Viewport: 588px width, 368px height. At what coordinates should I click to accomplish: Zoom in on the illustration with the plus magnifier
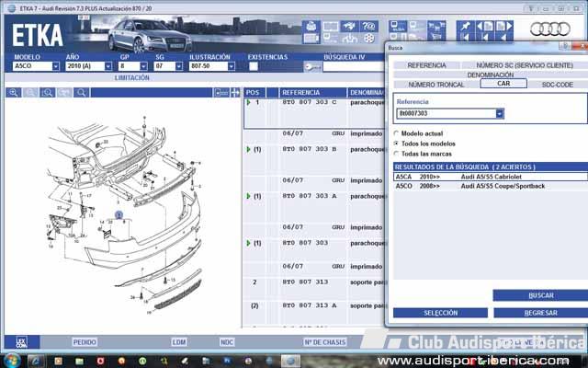click(x=13, y=92)
